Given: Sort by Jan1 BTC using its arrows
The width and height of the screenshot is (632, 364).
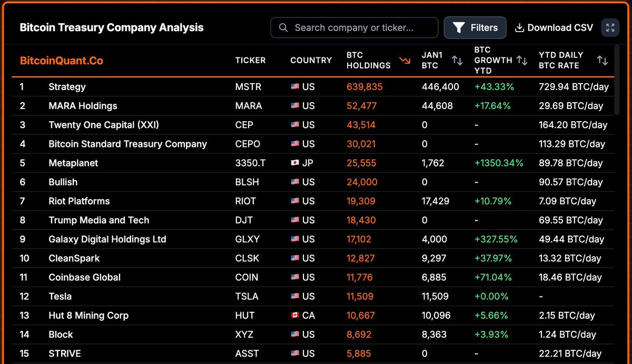Looking at the screenshot, I should (x=457, y=60).
